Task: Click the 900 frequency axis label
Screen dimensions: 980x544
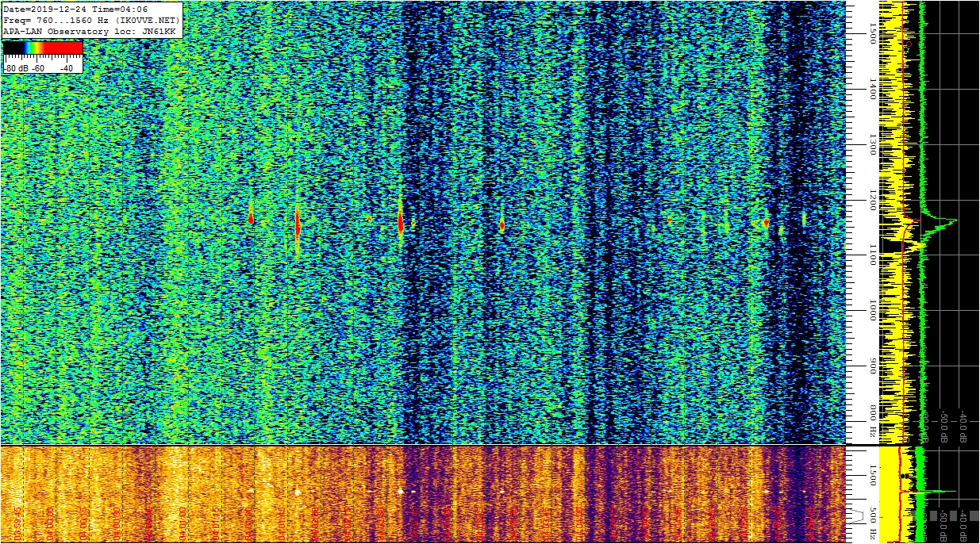Action: [873, 366]
